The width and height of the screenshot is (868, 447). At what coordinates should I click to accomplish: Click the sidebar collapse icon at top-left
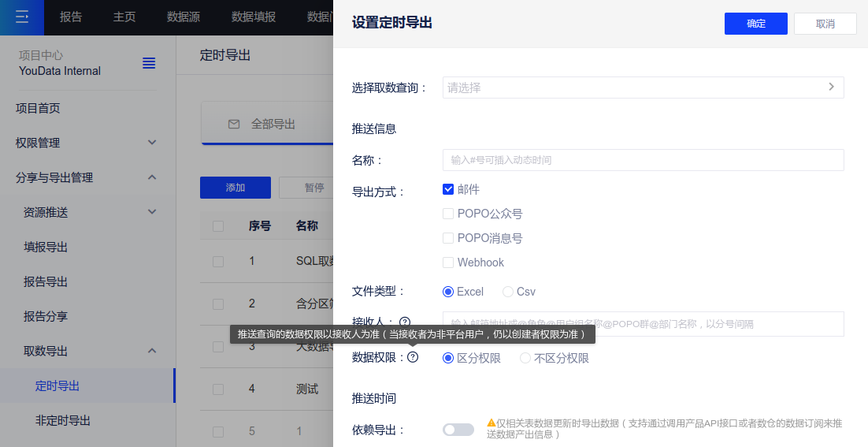coord(22,17)
